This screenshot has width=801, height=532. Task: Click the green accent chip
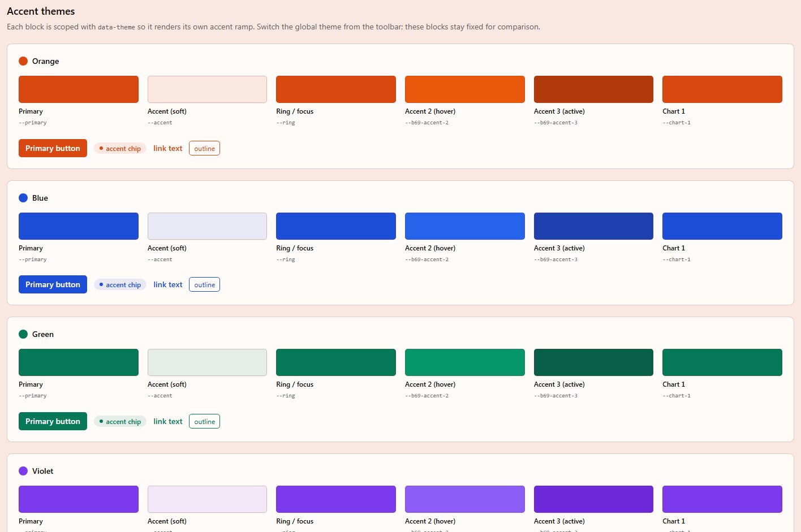click(120, 421)
